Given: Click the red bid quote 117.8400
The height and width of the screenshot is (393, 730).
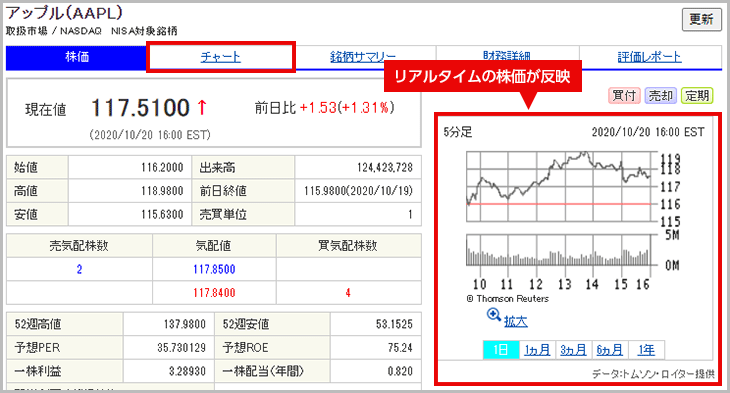Looking at the screenshot, I should (x=214, y=293).
